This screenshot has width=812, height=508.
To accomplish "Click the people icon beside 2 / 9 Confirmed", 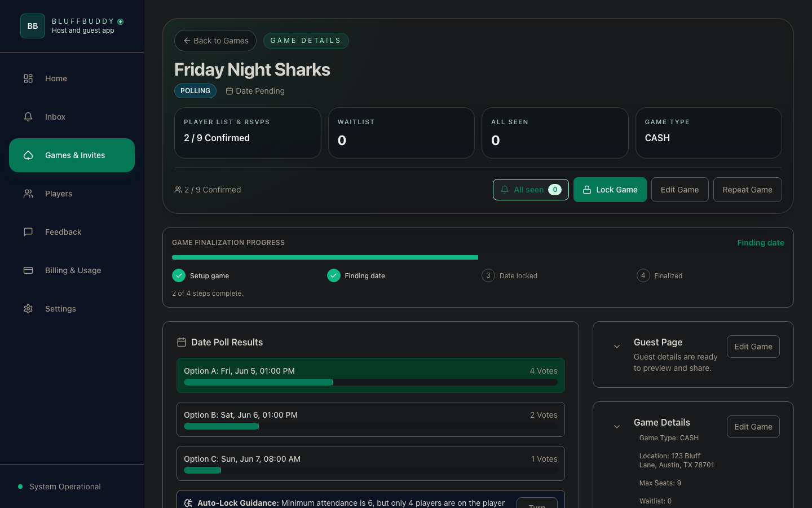I will (x=178, y=190).
